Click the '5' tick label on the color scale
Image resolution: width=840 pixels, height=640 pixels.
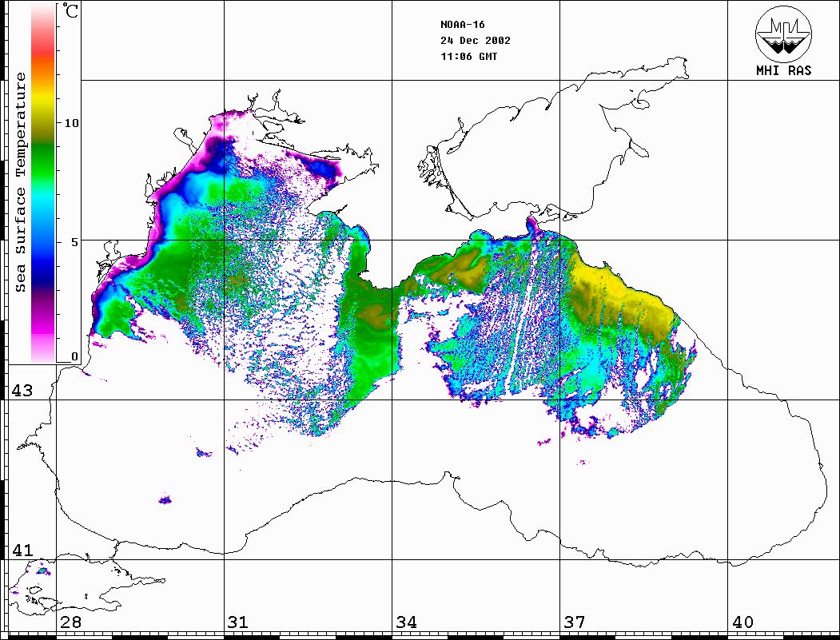tap(75, 242)
